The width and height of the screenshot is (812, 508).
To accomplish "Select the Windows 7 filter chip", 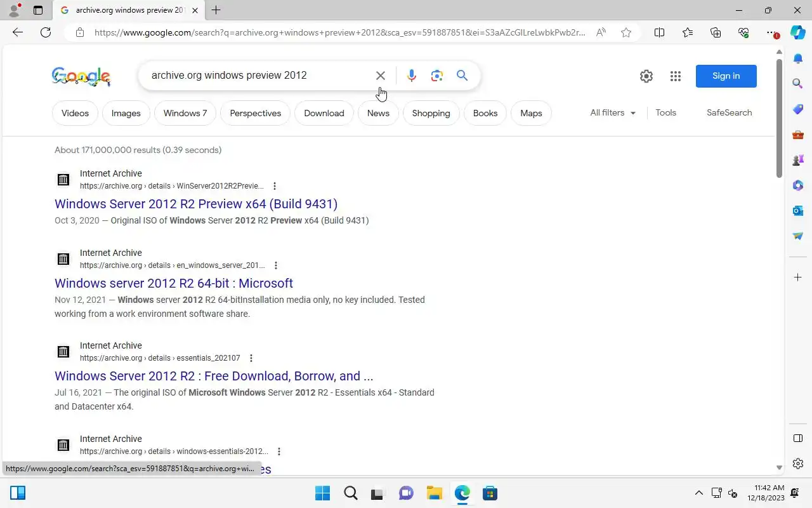I will 185,113.
